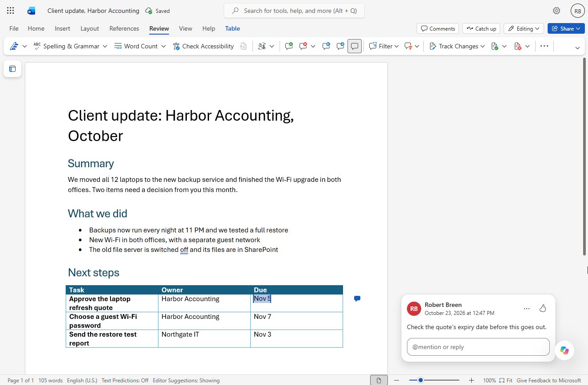The width and height of the screenshot is (588, 385).
Task: Go to the Next Comment
Action: click(x=340, y=46)
